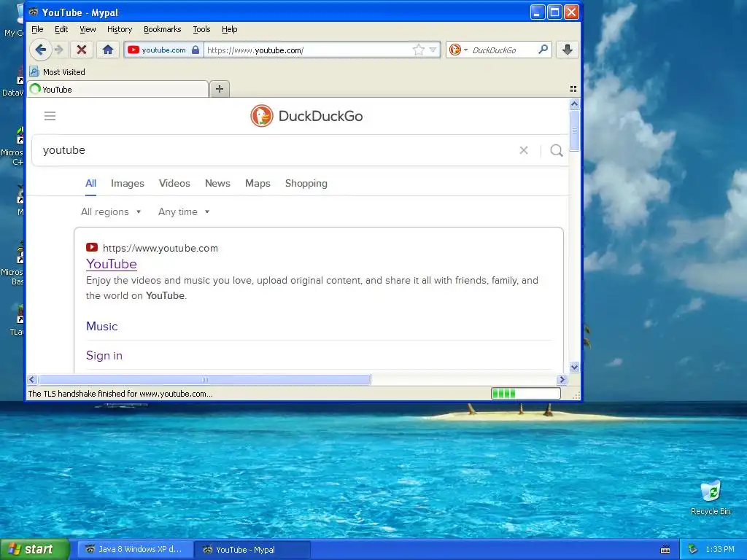Image resolution: width=747 pixels, height=560 pixels.
Task: Click the youtube search query box
Action: (276, 150)
